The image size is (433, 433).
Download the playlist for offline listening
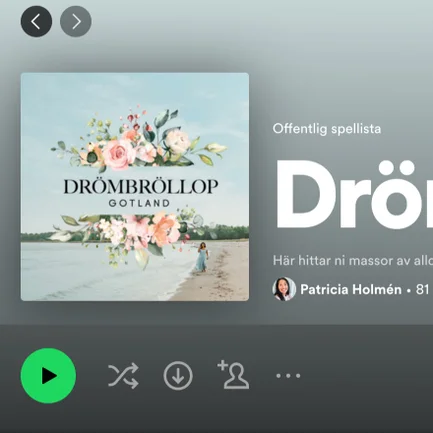tap(178, 376)
